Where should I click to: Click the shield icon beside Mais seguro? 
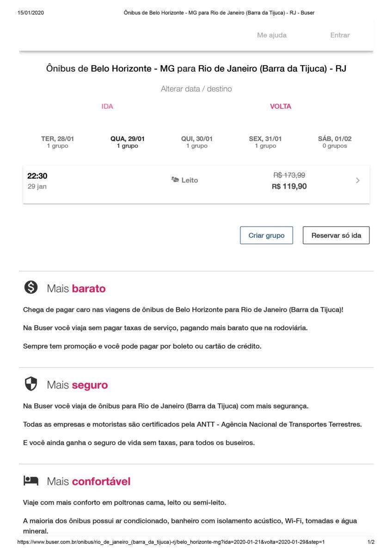[31, 384]
